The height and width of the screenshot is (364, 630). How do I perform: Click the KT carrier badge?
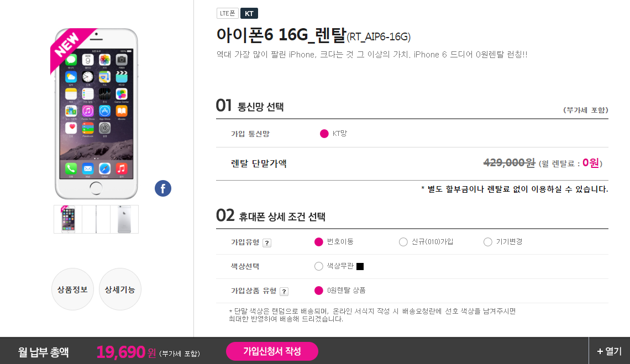coord(249,13)
